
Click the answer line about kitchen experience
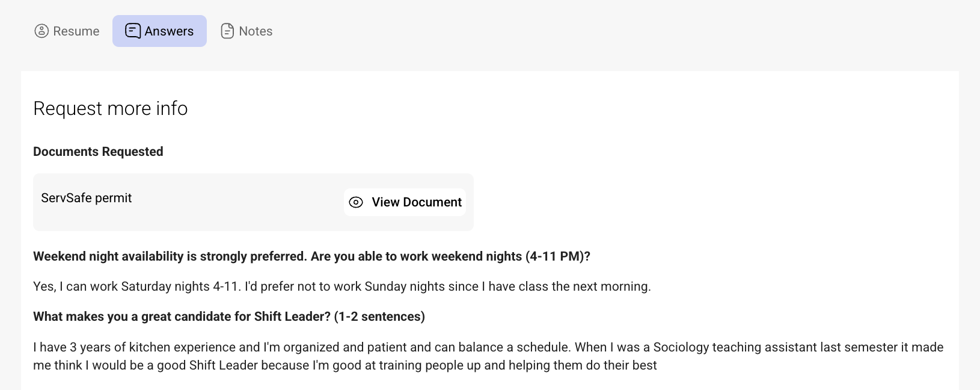(x=301, y=347)
